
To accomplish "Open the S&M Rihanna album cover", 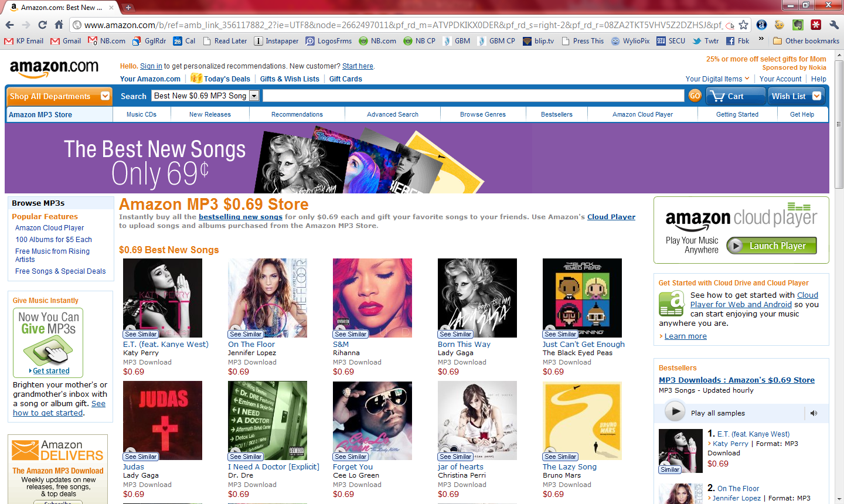I will tap(372, 298).
